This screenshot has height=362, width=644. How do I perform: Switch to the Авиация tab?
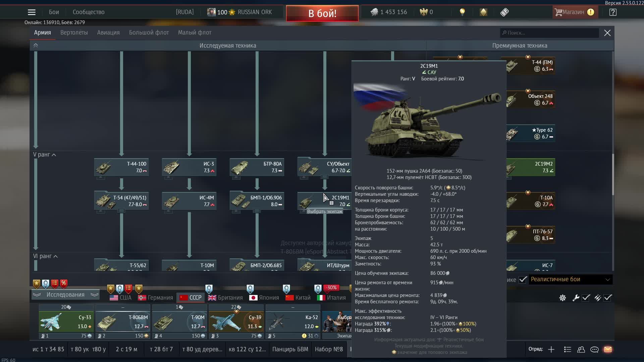tap(108, 33)
